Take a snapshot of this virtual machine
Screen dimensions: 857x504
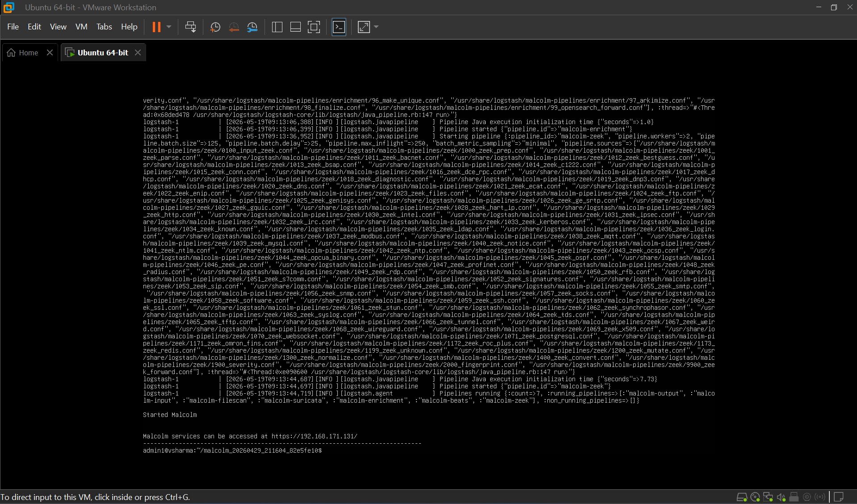coord(215,27)
